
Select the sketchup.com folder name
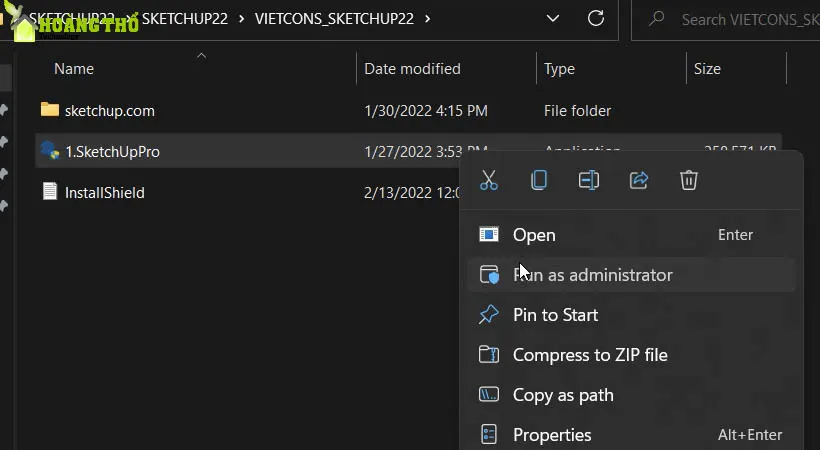coord(110,111)
